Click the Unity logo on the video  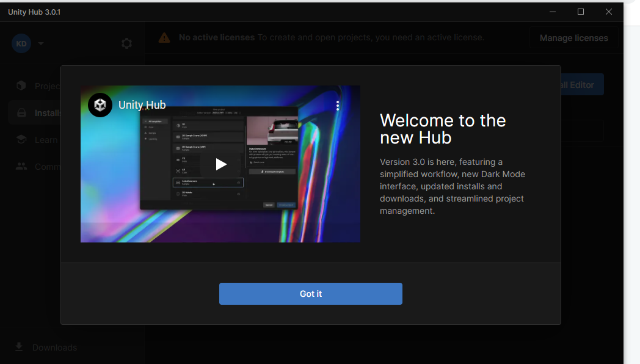point(100,105)
